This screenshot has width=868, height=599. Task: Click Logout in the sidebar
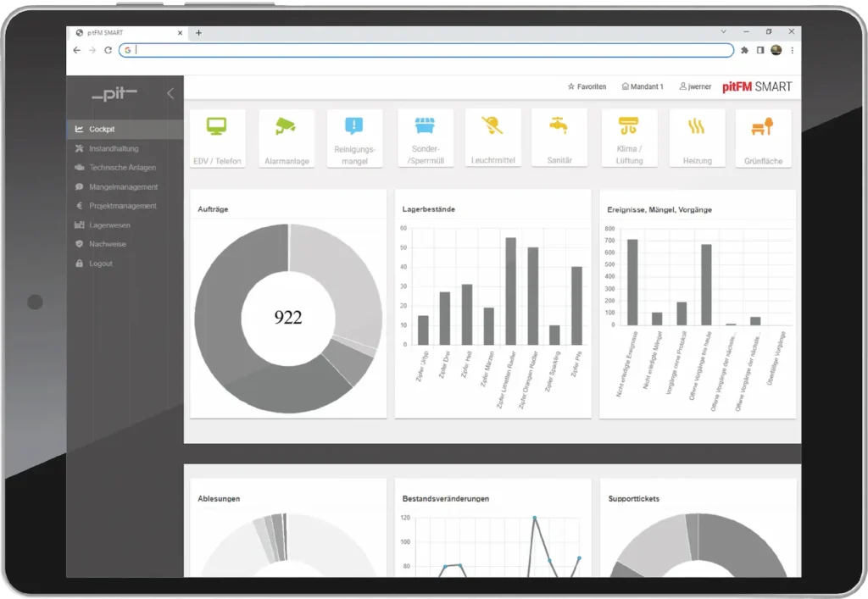pyautogui.click(x=101, y=263)
